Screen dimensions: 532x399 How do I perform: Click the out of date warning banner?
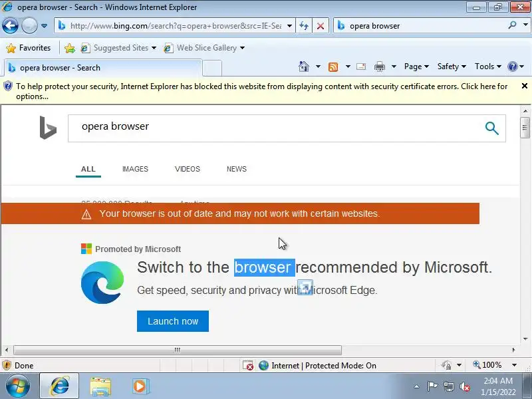pyautogui.click(x=240, y=213)
